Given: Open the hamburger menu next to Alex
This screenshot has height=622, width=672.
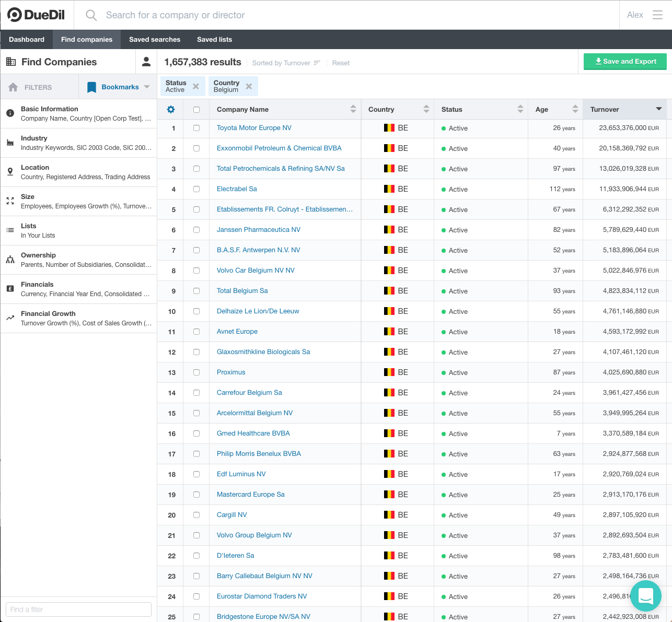Looking at the screenshot, I should click(657, 15).
